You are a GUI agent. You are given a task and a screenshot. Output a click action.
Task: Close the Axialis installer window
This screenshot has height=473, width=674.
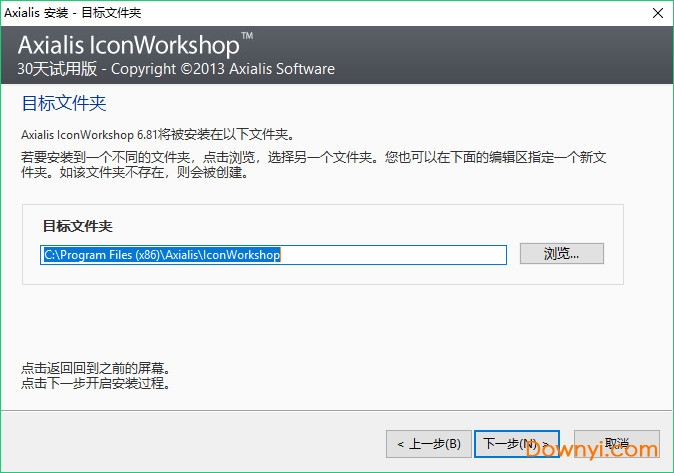(655, 13)
